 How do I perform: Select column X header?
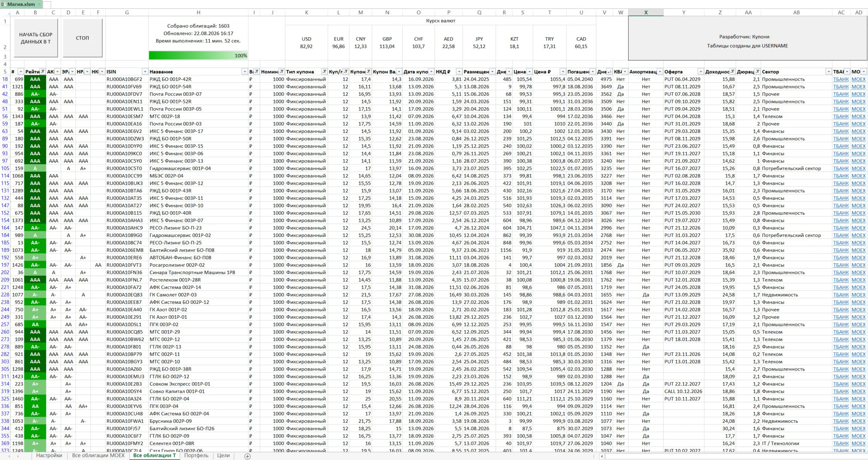[x=646, y=12]
